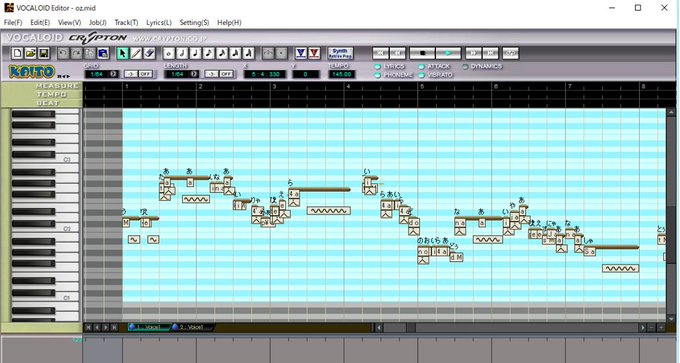
Task: Open the View(V) menu
Action: [x=69, y=22]
